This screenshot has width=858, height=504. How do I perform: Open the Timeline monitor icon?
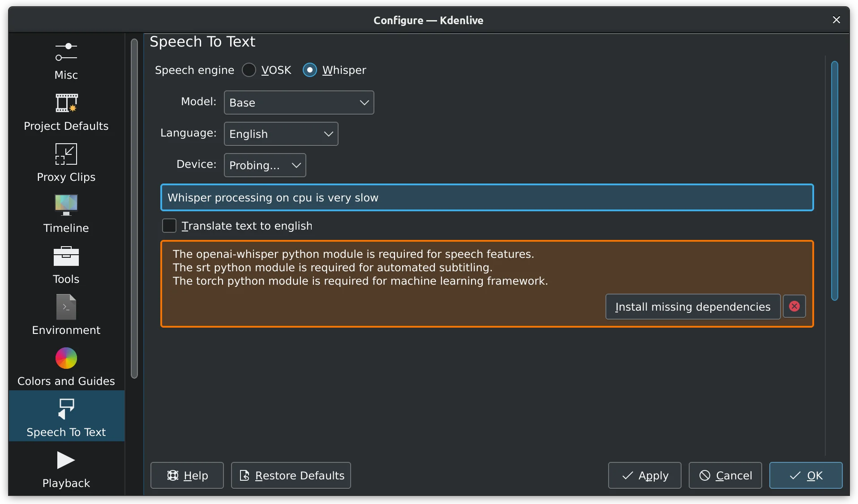(66, 205)
